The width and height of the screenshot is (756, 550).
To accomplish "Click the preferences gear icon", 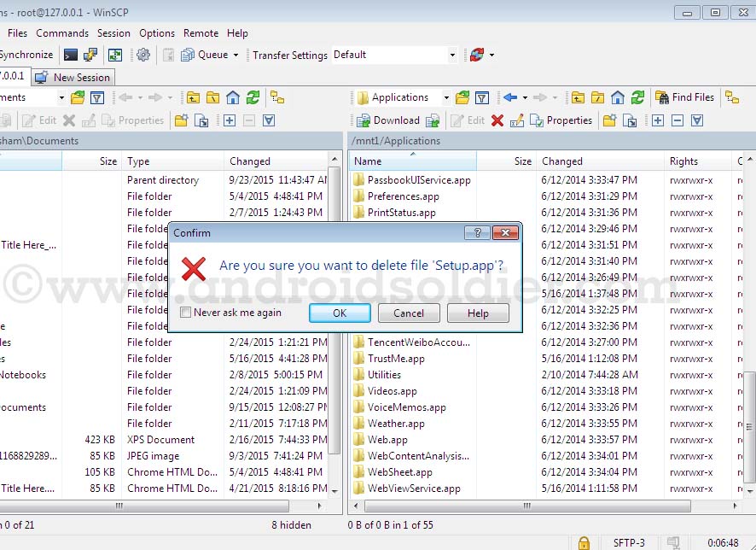I will pyautogui.click(x=143, y=55).
